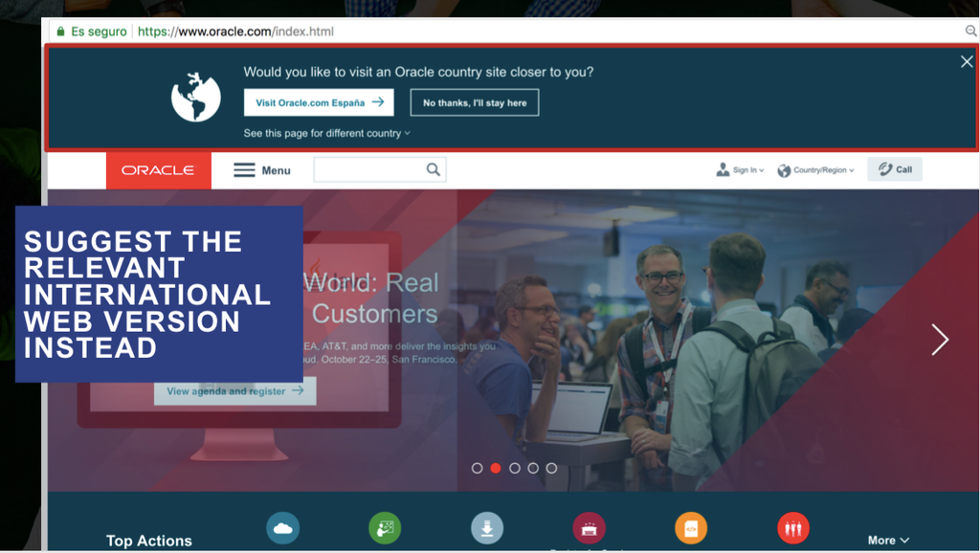Click the Country/Region globe icon

click(784, 170)
